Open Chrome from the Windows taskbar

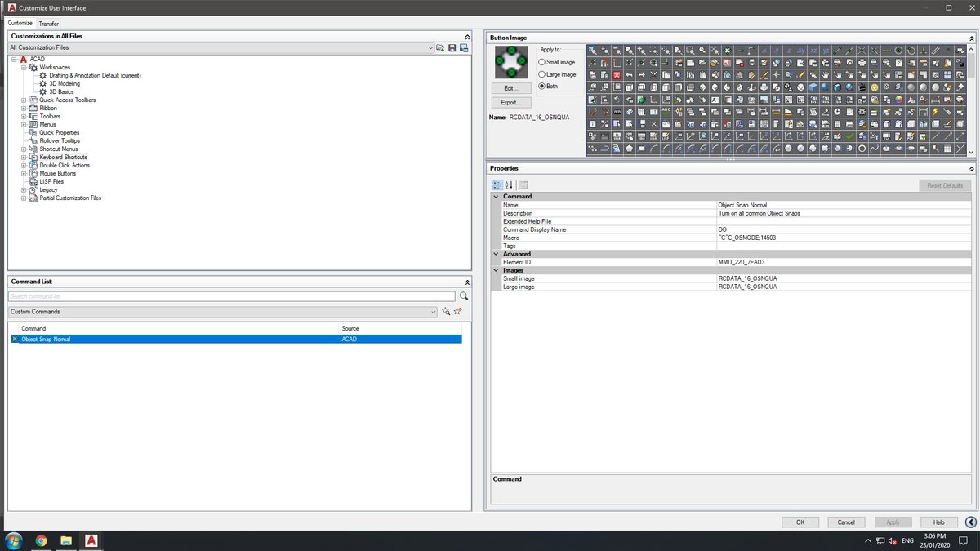pos(41,540)
